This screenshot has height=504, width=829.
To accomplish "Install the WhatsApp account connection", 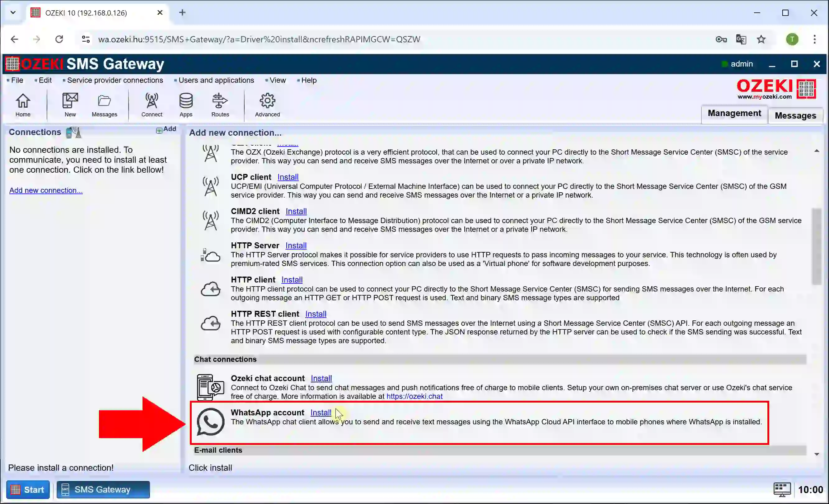I will point(321,413).
